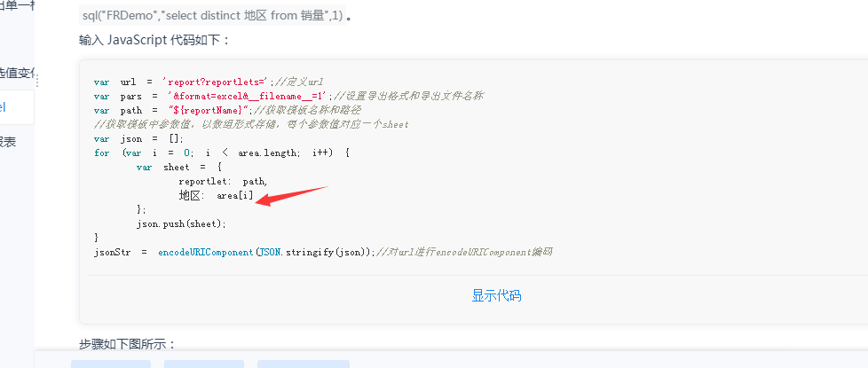
Task: Open the sidebar entry containing 选值变
Action: pos(17,73)
